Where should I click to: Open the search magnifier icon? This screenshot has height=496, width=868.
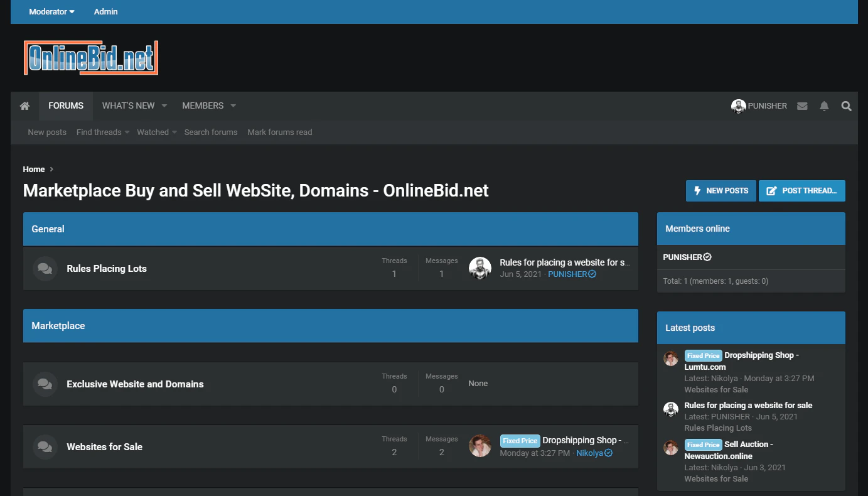pos(846,106)
